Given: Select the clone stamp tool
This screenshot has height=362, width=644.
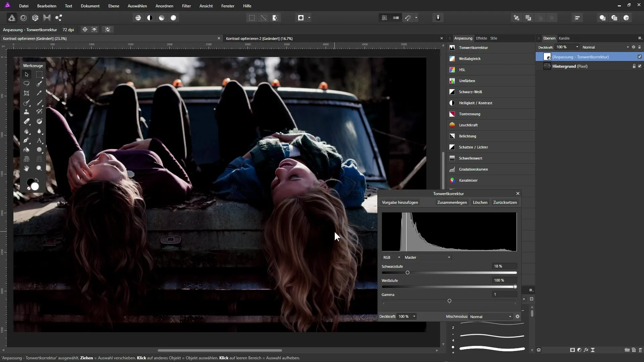Looking at the screenshot, I should [26, 112].
